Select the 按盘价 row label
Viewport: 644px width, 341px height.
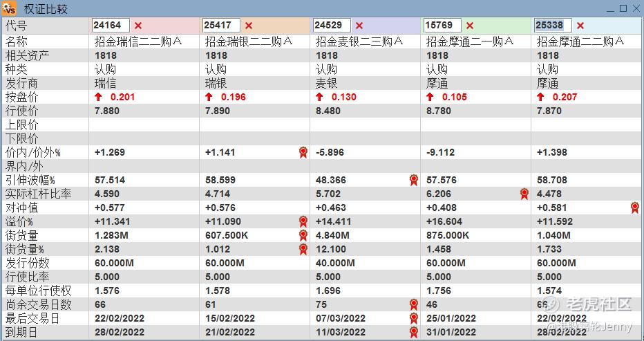coord(22,97)
